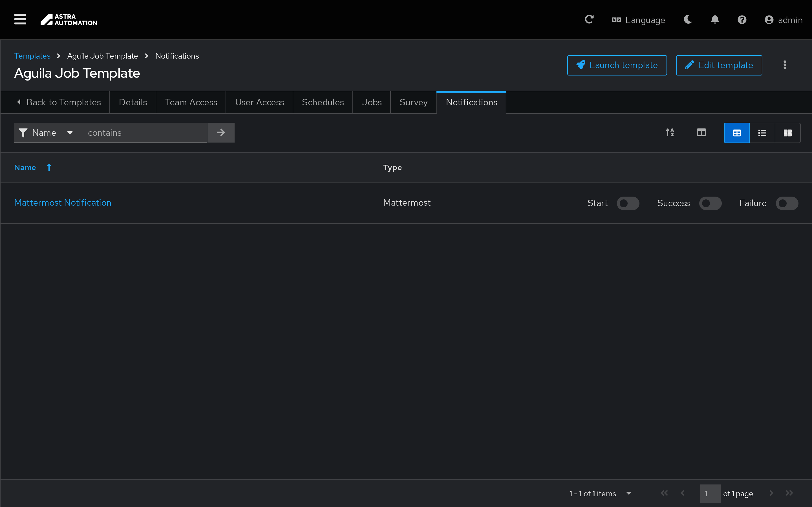Open the template kebab actions menu
Image resolution: width=812 pixels, height=507 pixels.
(x=785, y=65)
